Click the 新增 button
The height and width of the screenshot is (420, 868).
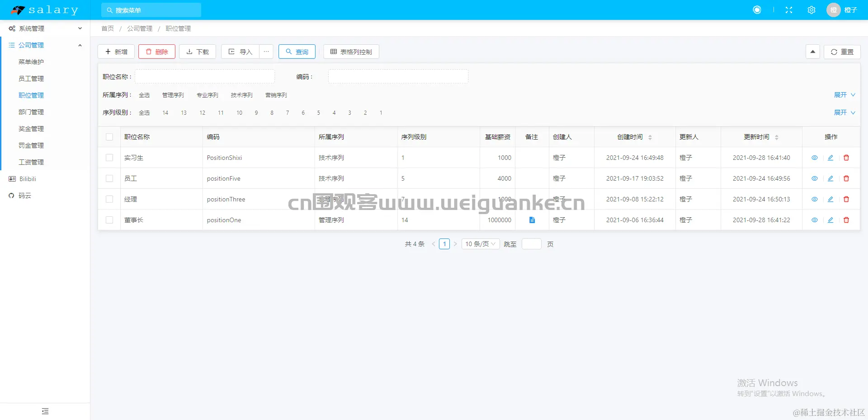(116, 51)
